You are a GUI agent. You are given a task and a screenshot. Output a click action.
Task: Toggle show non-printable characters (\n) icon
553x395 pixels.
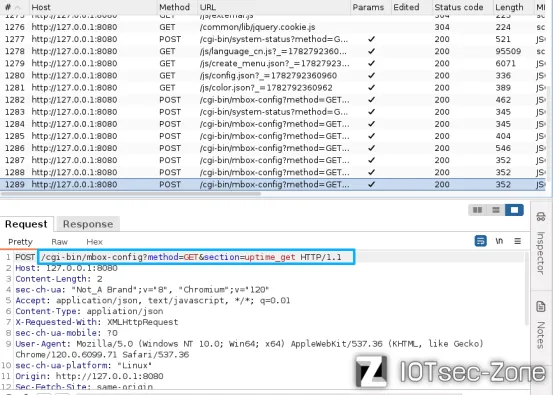[499, 241]
